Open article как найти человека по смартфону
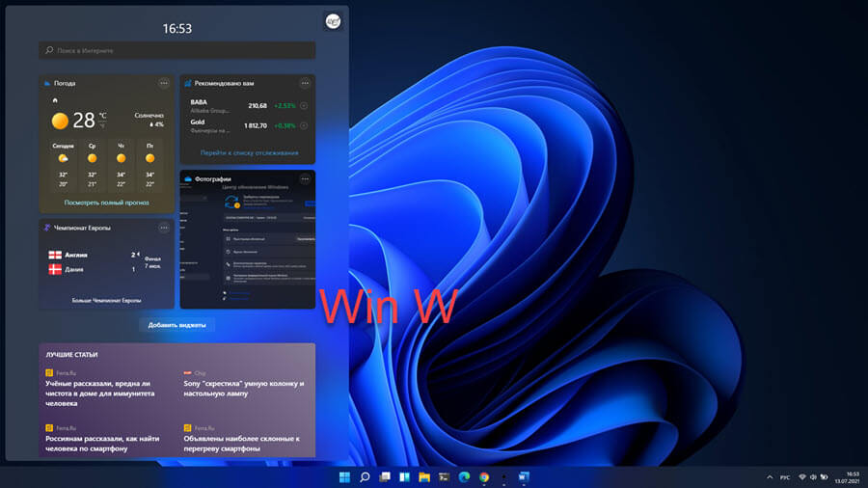 click(102, 444)
